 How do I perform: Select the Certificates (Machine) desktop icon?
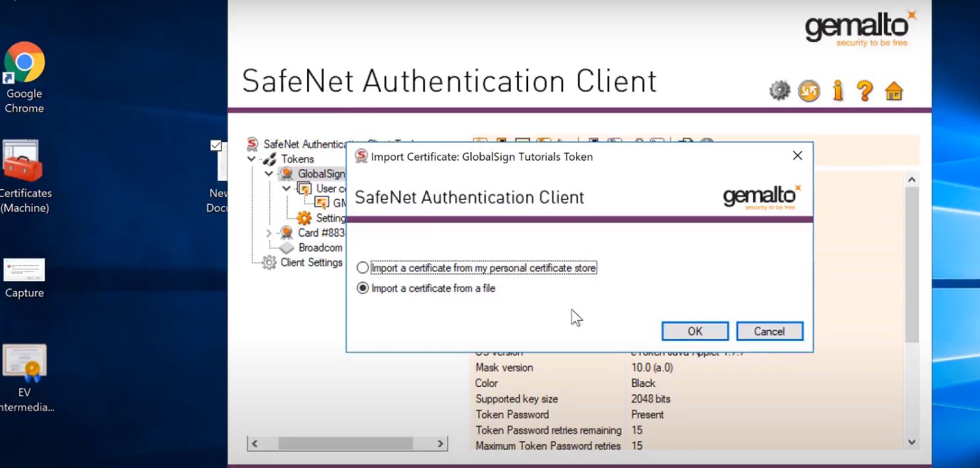(x=24, y=177)
